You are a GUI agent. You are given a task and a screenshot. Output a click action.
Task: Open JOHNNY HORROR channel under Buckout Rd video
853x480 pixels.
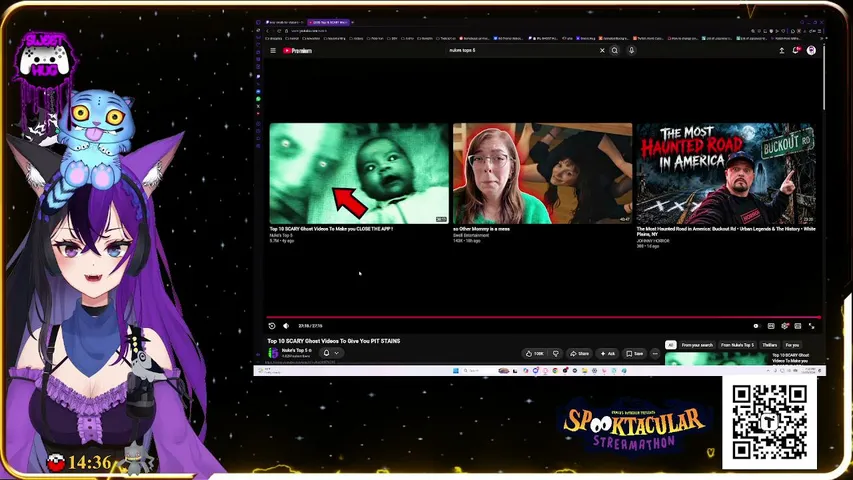pyautogui.click(x=653, y=241)
